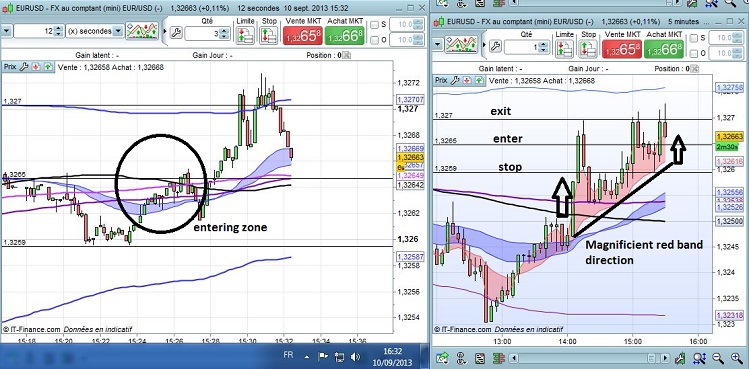Screen dimensions: 749x369
Task: Collapse order panel arrow in 5-minutes window
Action: (x=485, y=45)
